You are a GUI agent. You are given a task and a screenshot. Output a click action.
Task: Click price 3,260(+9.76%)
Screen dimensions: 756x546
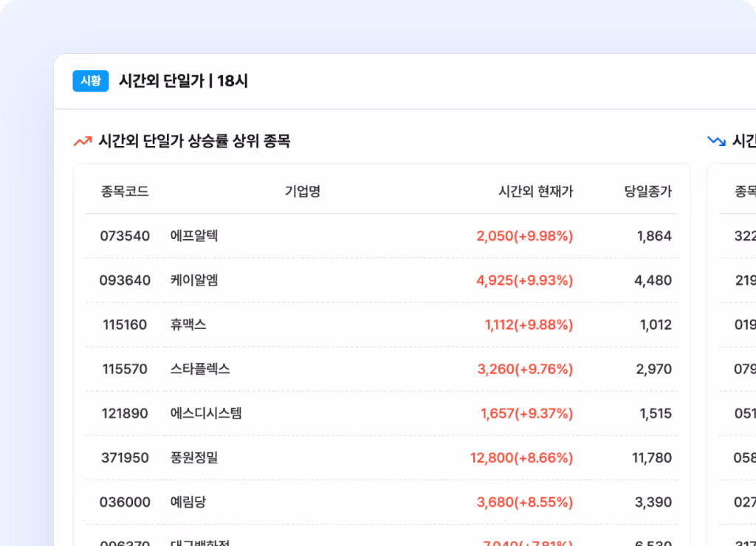point(525,369)
